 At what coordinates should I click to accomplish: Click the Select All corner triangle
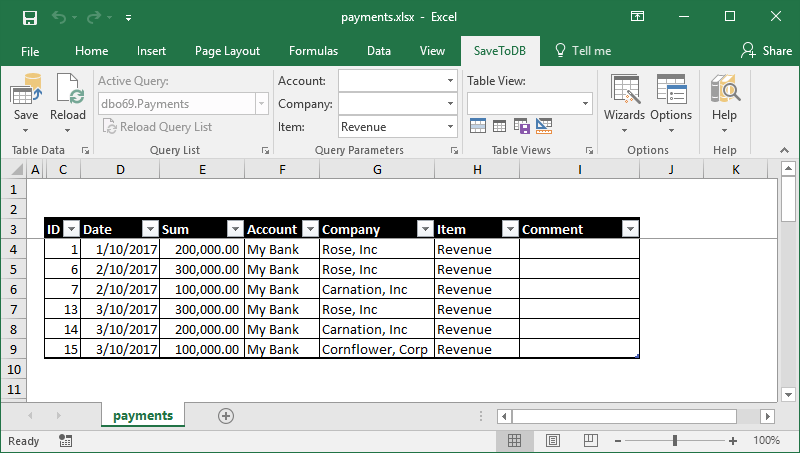pos(17,169)
